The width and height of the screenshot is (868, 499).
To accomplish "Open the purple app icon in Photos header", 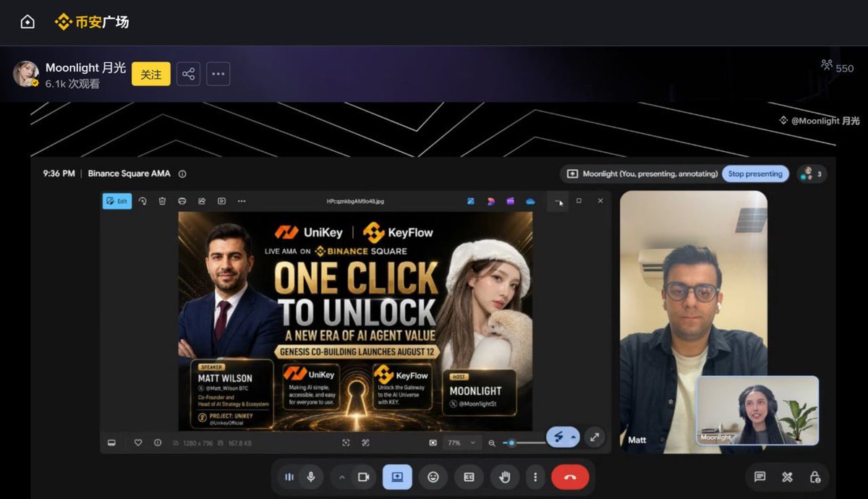I will (x=510, y=201).
